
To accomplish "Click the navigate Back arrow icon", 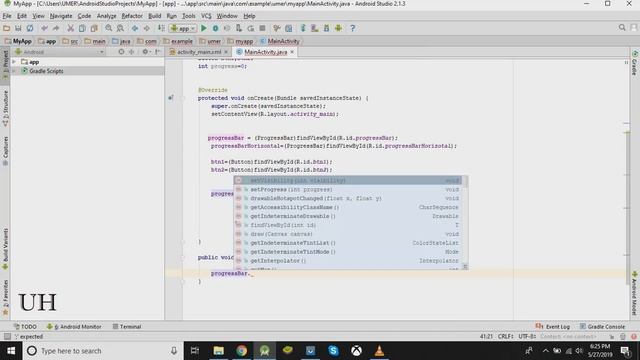I will click(135, 28).
